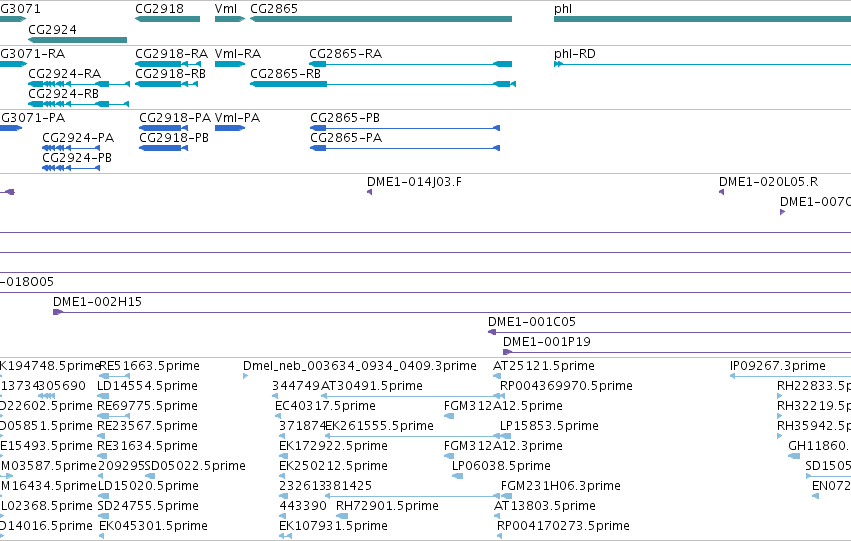The height and width of the screenshot is (541, 851).
Task: Select the CG2918 gene feature
Action: (167, 19)
